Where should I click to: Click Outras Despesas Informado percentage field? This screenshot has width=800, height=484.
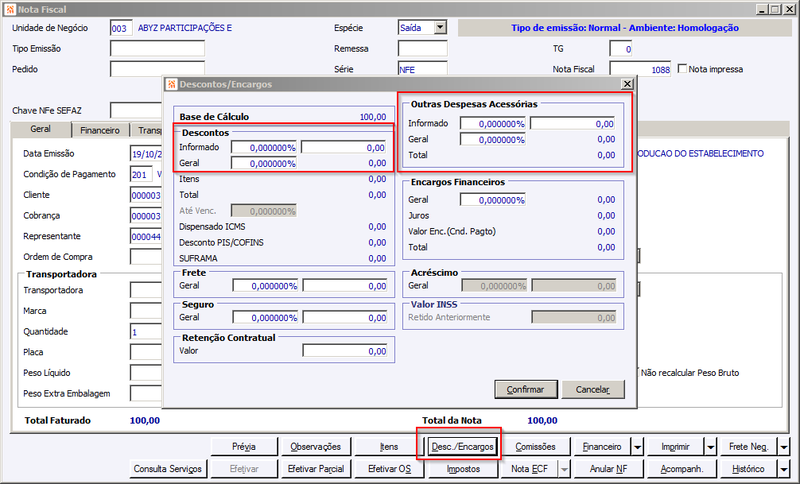[x=493, y=123]
